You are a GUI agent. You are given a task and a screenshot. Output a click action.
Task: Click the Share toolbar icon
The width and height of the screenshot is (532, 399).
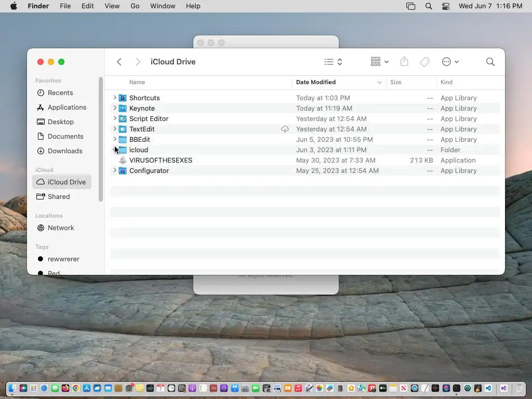click(404, 61)
